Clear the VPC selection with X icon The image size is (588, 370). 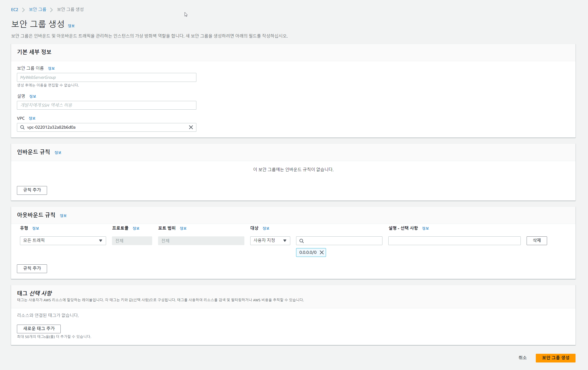[x=191, y=127]
